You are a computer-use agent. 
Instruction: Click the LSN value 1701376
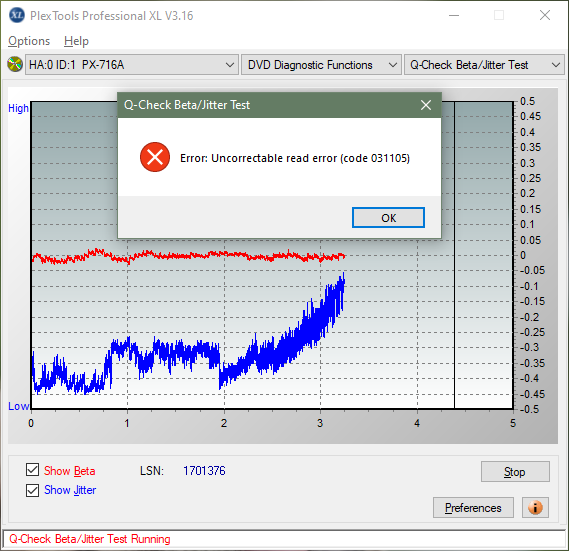pyautogui.click(x=204, y=471)
